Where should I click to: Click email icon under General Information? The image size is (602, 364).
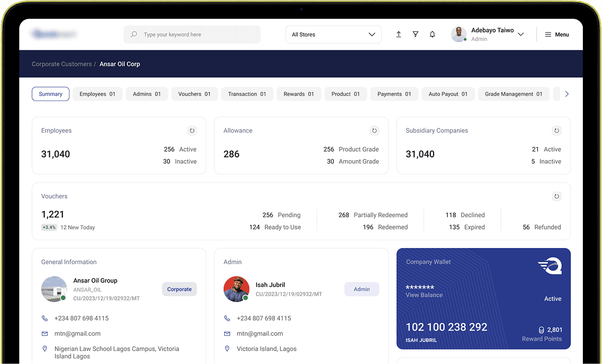coord(44,333)
